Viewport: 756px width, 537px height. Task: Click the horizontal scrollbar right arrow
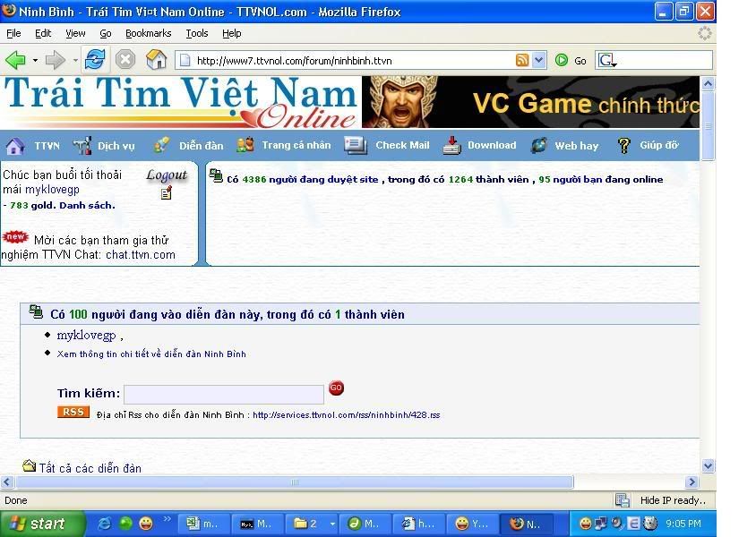(x=692, y=482)
